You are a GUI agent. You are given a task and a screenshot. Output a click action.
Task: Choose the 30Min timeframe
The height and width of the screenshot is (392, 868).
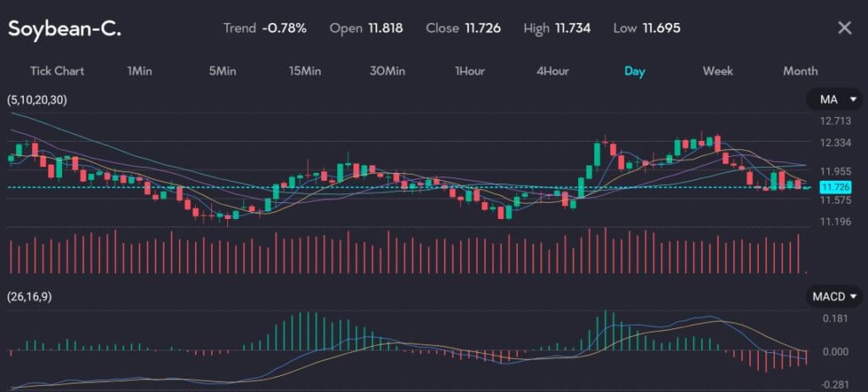387,70
